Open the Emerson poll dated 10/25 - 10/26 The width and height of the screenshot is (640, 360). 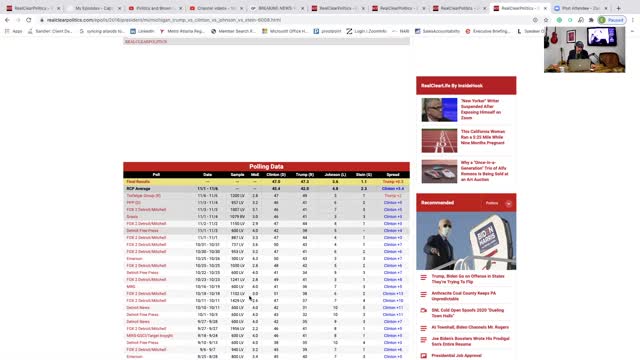pyautogui.click(x=134, y=258)
